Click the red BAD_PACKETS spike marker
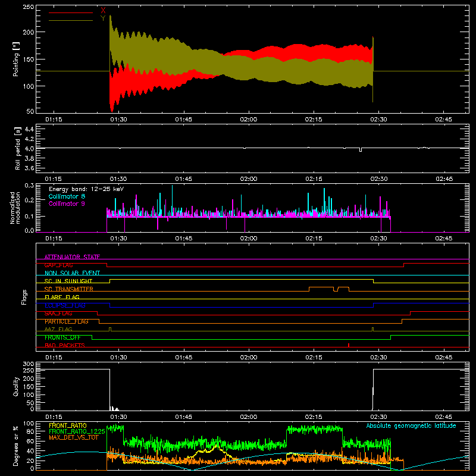This screenshot has height=476, width=476. point(349,345)
